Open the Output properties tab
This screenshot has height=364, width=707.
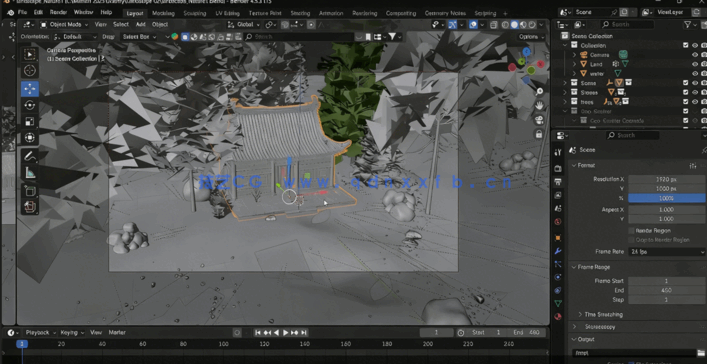[558, 182]
